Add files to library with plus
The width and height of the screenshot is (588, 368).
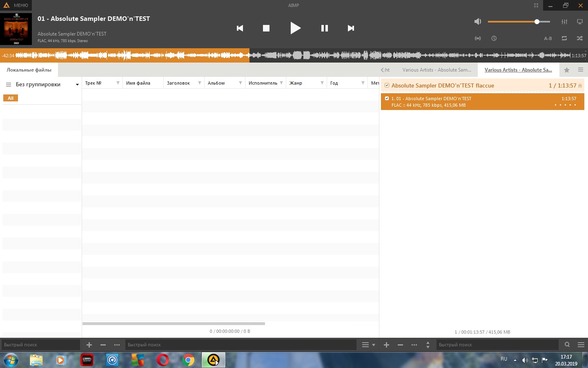(89, 345)
